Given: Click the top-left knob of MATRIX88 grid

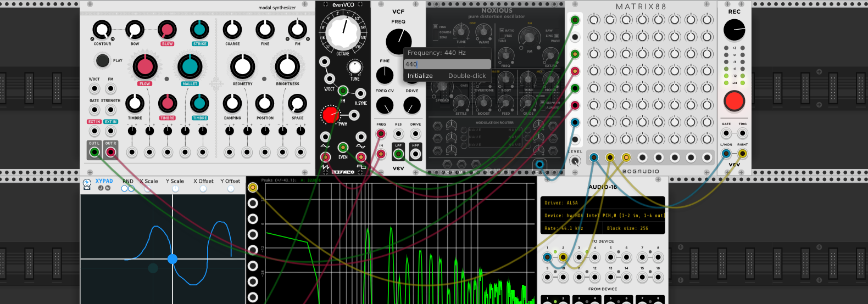Looking at the screenshot, I should [593, 20].
